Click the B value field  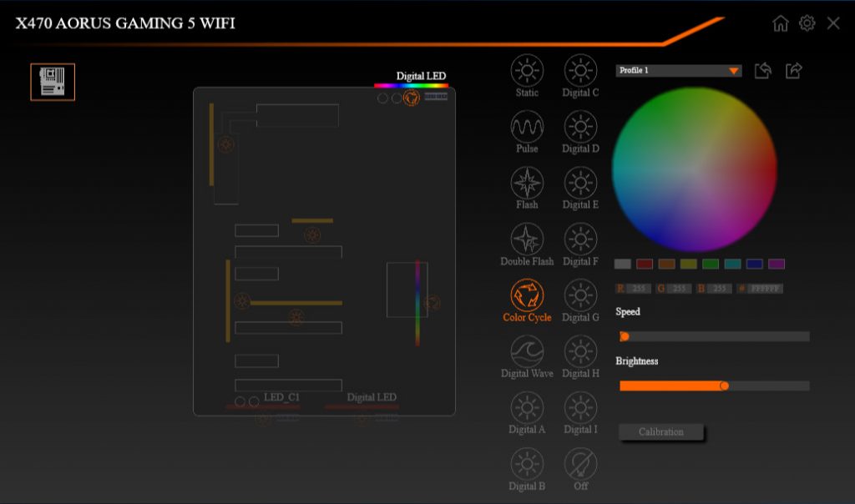pyautogui.click(x=720, y=289)
